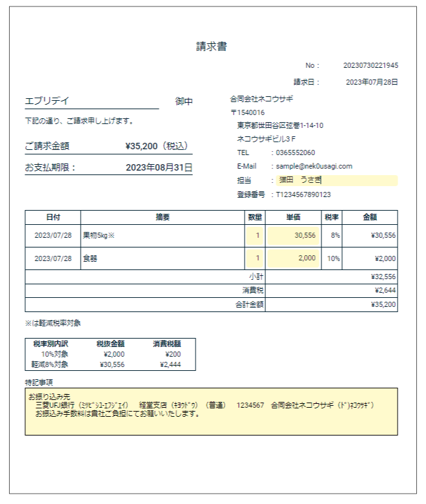Image resolution: width=426 pixels, height=504 pixels.
Task: Click the 10%対象 row label
Action: point(55,354)
